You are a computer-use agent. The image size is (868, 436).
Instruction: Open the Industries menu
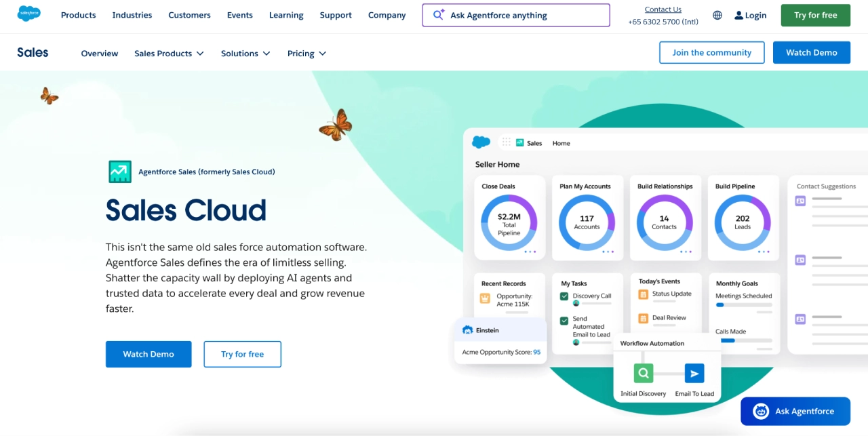[x=132, y=15]
